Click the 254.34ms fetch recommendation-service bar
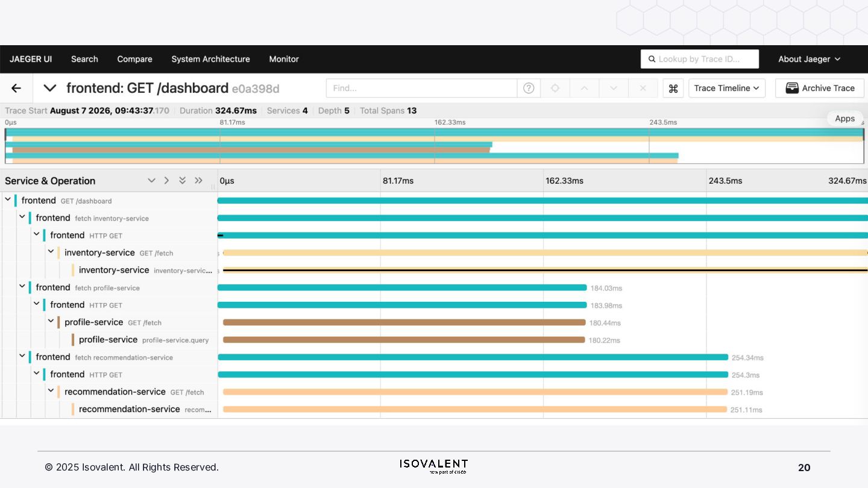The width and height of the screenshot is (868, 488). tap(473, 357)
